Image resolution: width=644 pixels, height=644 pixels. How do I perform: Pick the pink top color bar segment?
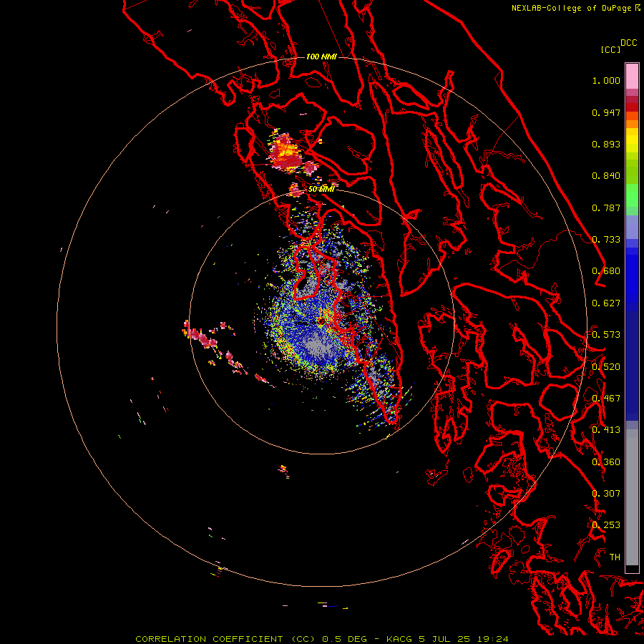coord(632,76)
